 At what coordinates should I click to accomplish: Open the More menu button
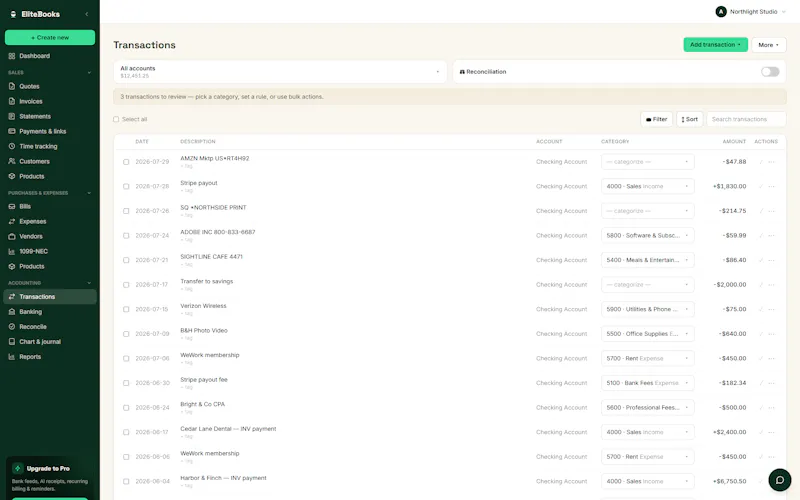768,45
